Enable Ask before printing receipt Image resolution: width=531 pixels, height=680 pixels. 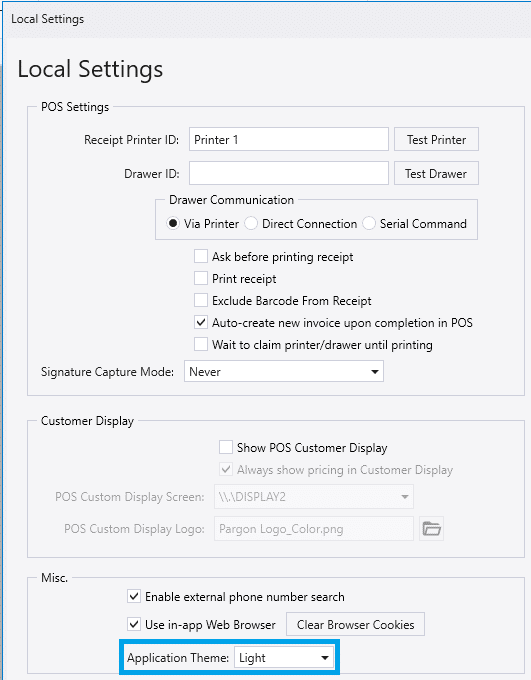[200, 256]
